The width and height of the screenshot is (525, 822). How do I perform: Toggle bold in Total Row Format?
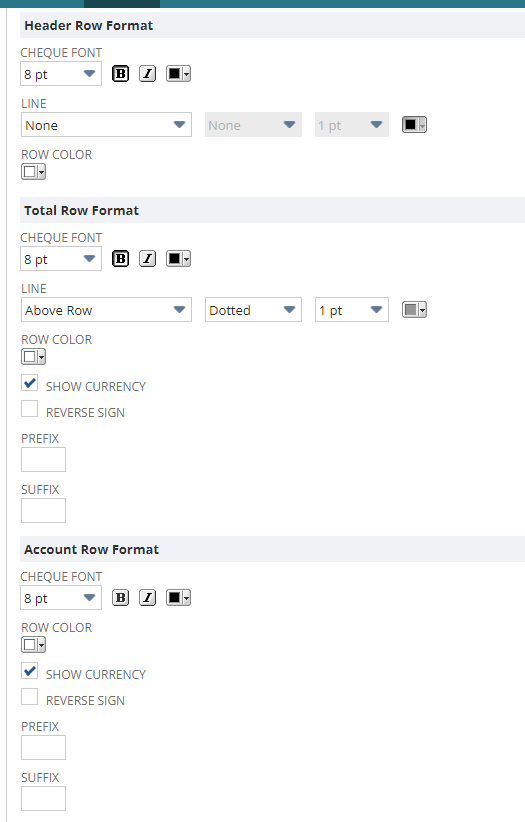[121, 259]
